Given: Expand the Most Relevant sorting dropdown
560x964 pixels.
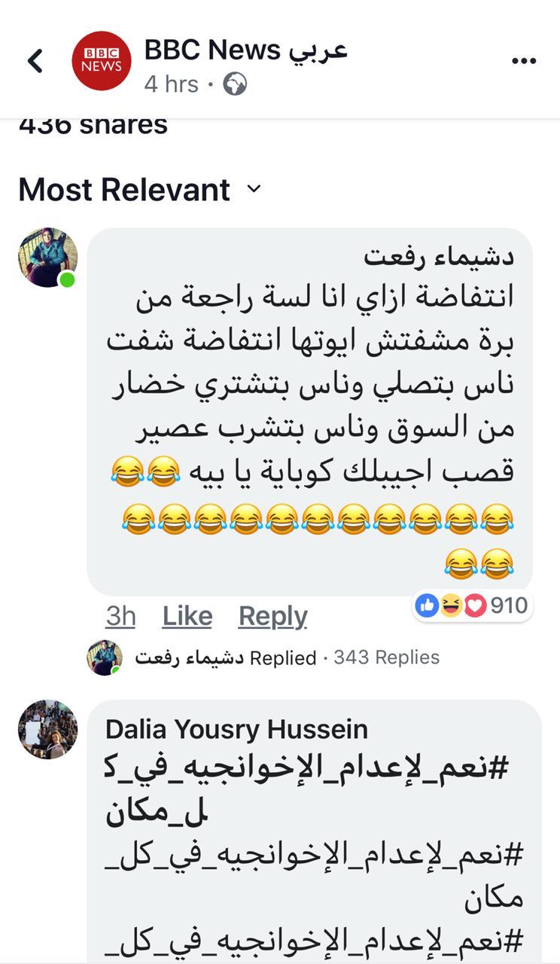Looking at the screenshot, I should [x=139, y=189].
